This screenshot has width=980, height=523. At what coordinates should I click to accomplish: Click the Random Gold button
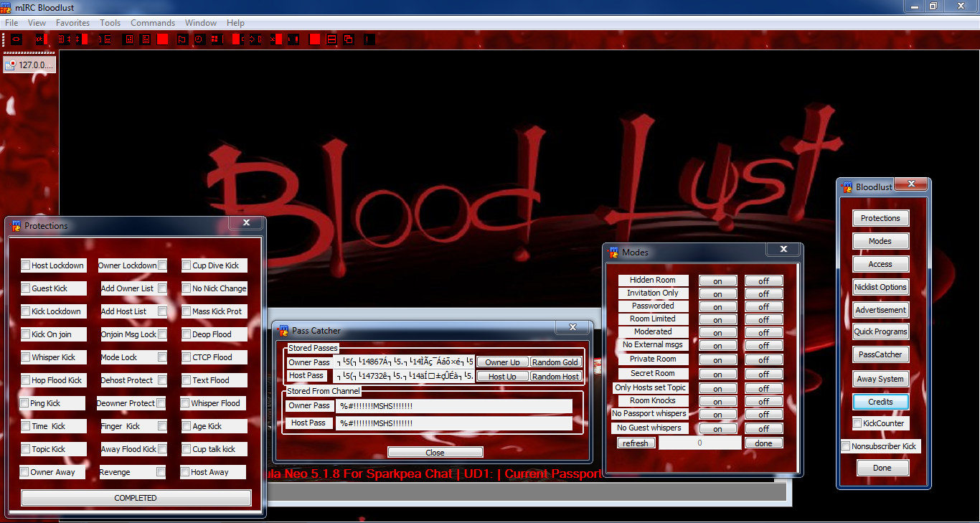[x=555, y=362]
